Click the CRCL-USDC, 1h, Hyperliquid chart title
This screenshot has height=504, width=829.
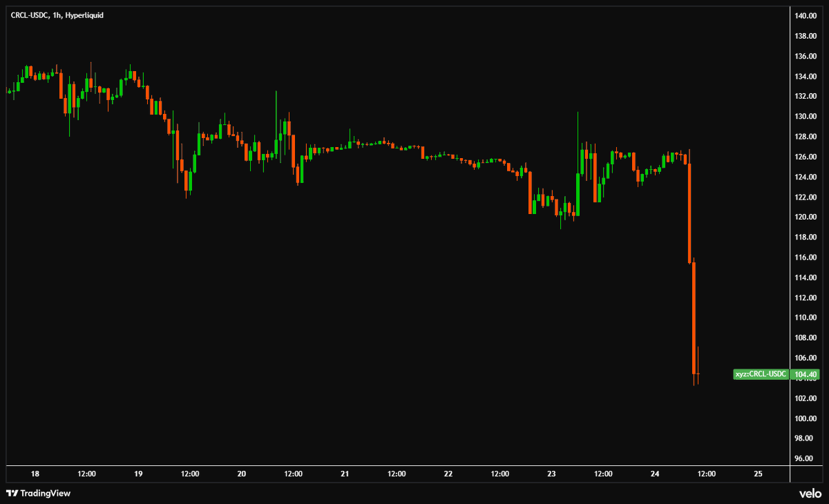[x=57, y=14]
